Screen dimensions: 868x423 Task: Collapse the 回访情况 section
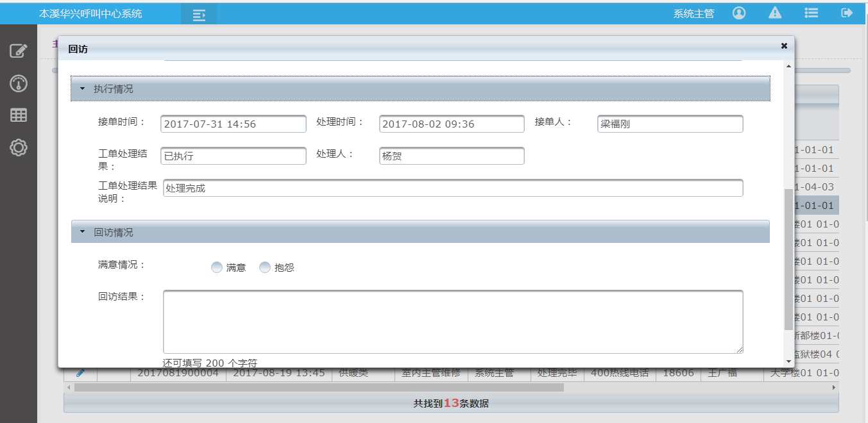pos(81,231)
